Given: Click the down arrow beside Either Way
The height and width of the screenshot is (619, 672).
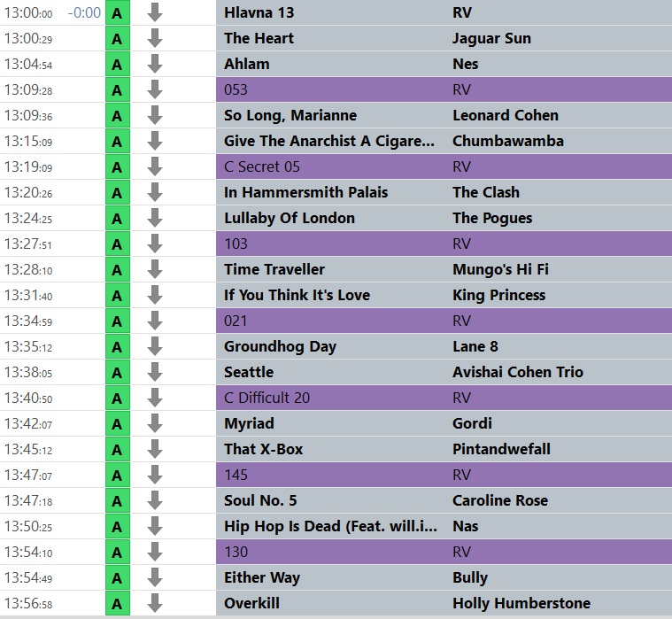Looking at the screenshot, I should coord(155,578).
